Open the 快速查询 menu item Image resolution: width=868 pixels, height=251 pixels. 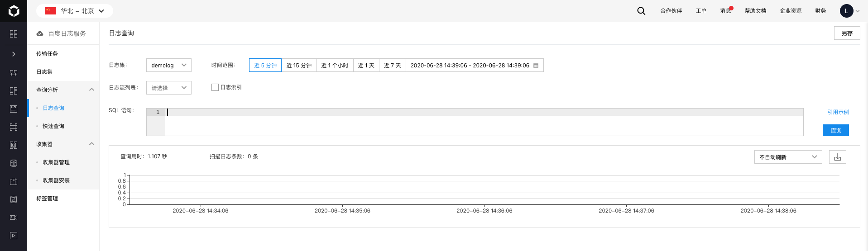(x=53, y=126)
